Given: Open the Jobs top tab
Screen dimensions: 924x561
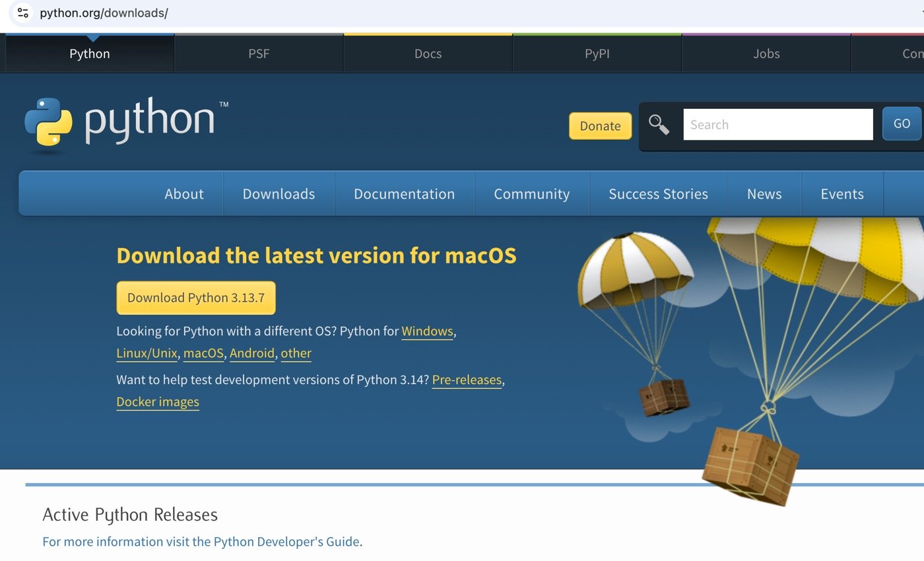Looking at the screenshot, I should point(766,53).
